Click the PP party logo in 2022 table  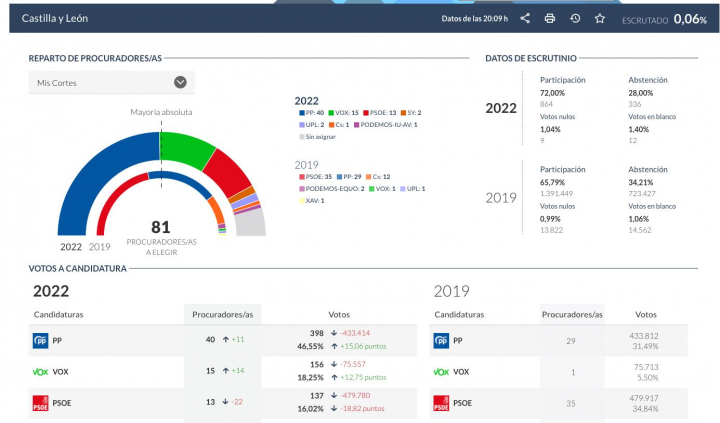point(41,340)
